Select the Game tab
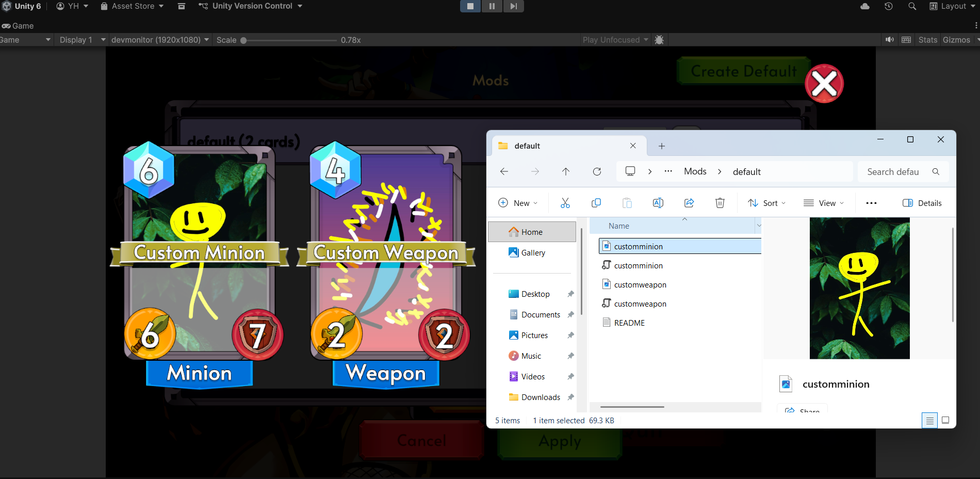Screen dimensions: 980x479 pos(18,26)
